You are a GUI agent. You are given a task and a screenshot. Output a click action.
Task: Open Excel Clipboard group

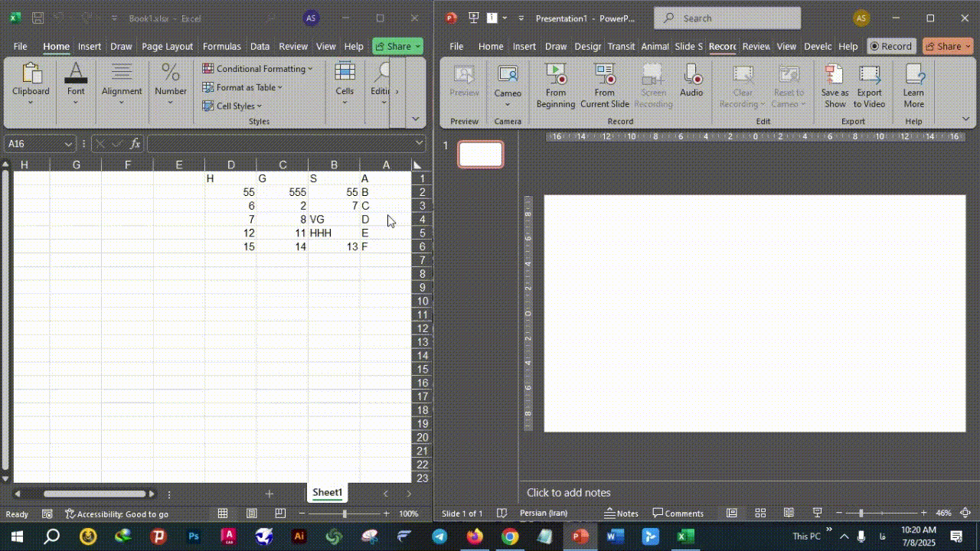coord(31,84)
